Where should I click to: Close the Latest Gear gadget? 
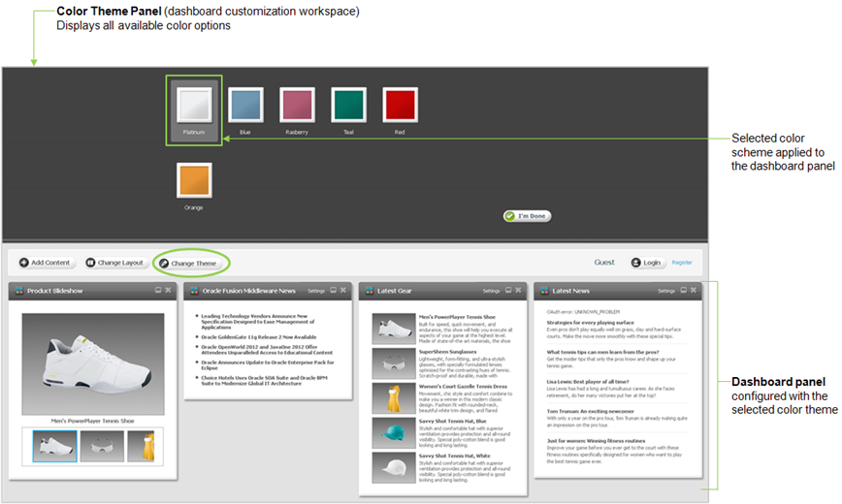point(518,290)
